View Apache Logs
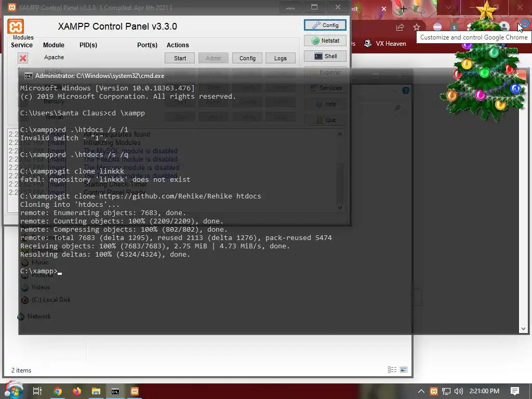The width and height of the screenshot is (532, 399). (280, 58)
